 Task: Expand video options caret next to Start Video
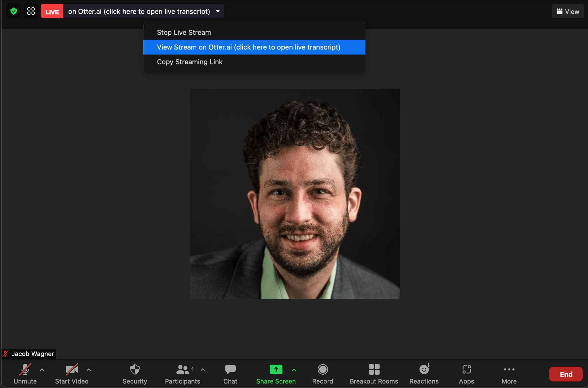click(89, 370)
